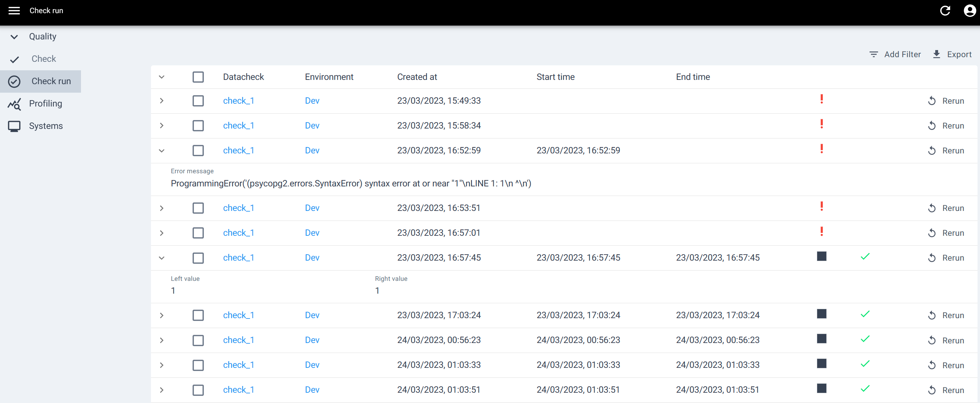Open the hamburger menu icon
980x403 pixels.
tap(14, 11)
